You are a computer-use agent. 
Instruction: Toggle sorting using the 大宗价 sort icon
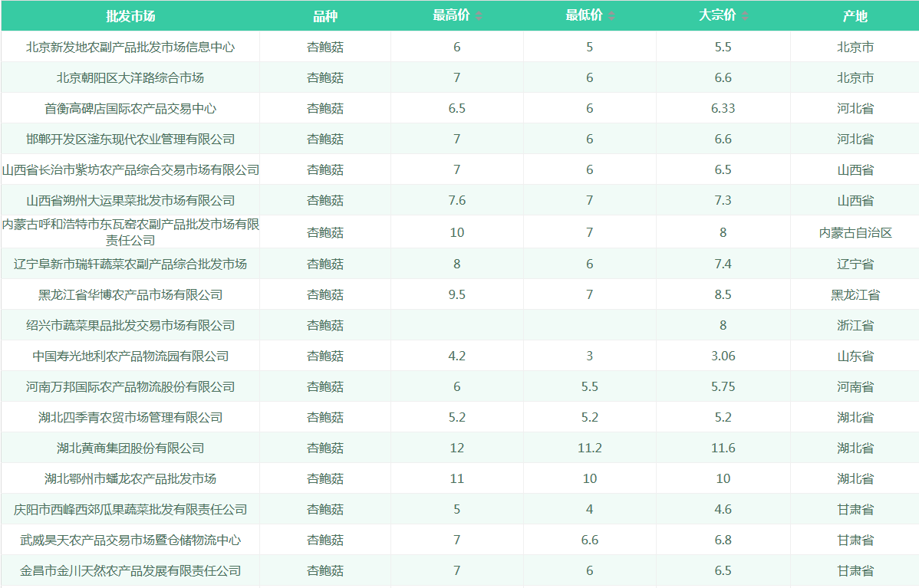pyautogui.click(x=744, y=16)
